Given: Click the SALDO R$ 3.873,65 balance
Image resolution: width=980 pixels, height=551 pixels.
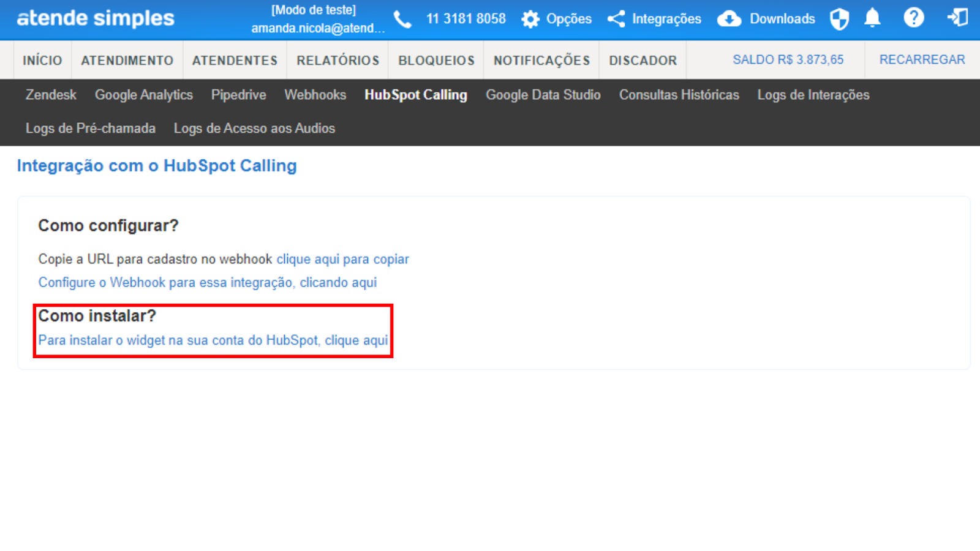Looking at the screenshot, I should point(788,60).
